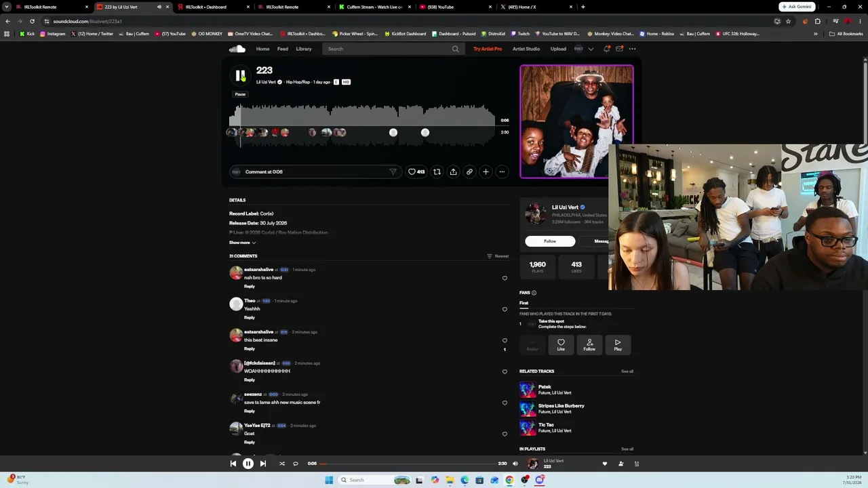Copy the track link icon

(x=469, y=171)
